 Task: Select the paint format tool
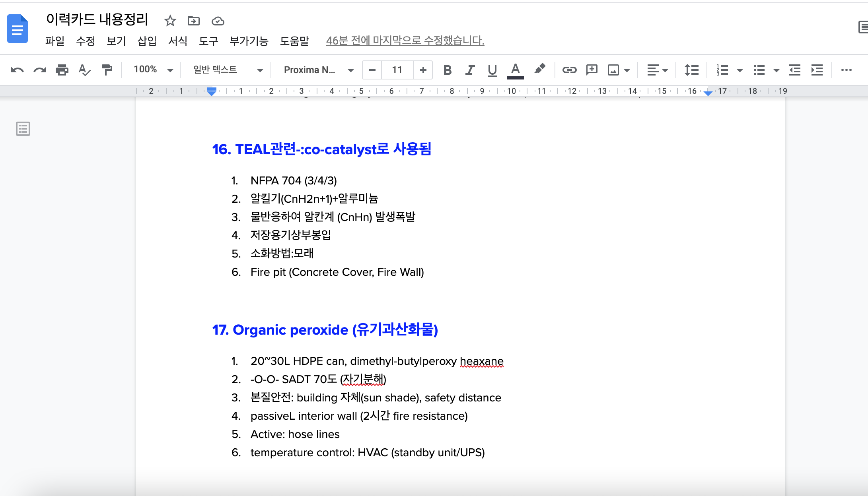tap(107, 70)
